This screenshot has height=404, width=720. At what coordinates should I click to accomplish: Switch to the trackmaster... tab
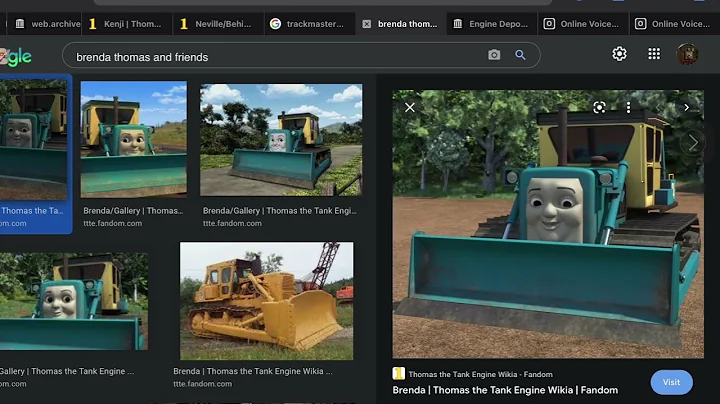[310, 24]
